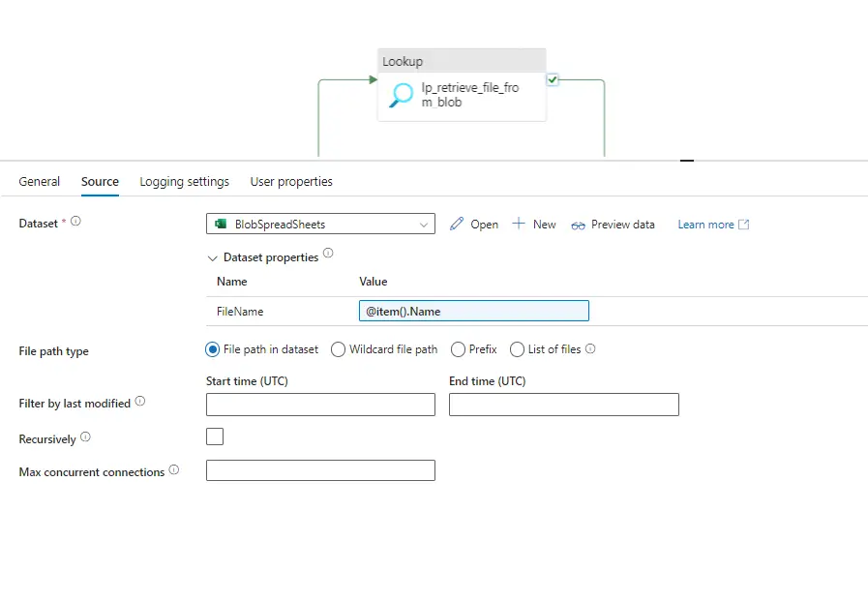Click the green checkmark on the Lookup activity
Image resolution: width=868 pixels, height=602 pixels.
click(552, 79)
